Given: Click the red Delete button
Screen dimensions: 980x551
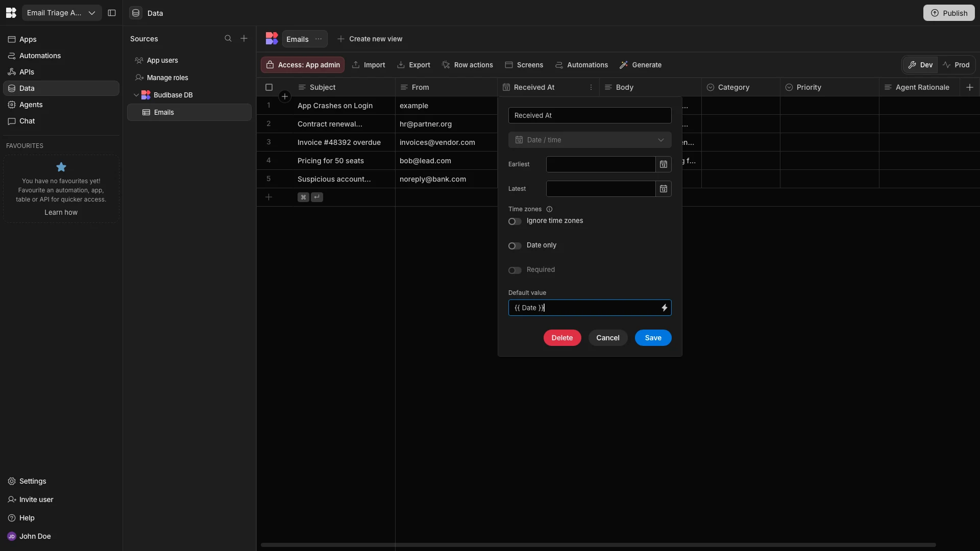Looking at the screenshot, I should (x=562, y=338).
